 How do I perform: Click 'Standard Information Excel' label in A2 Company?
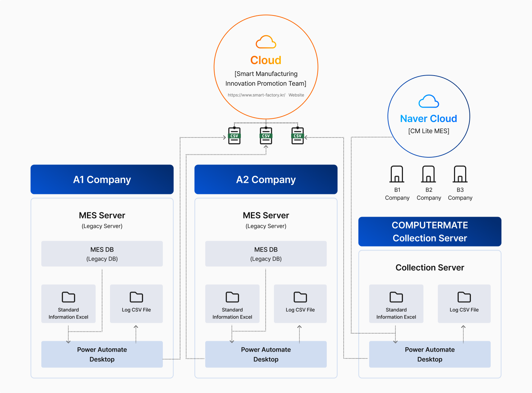232,313
